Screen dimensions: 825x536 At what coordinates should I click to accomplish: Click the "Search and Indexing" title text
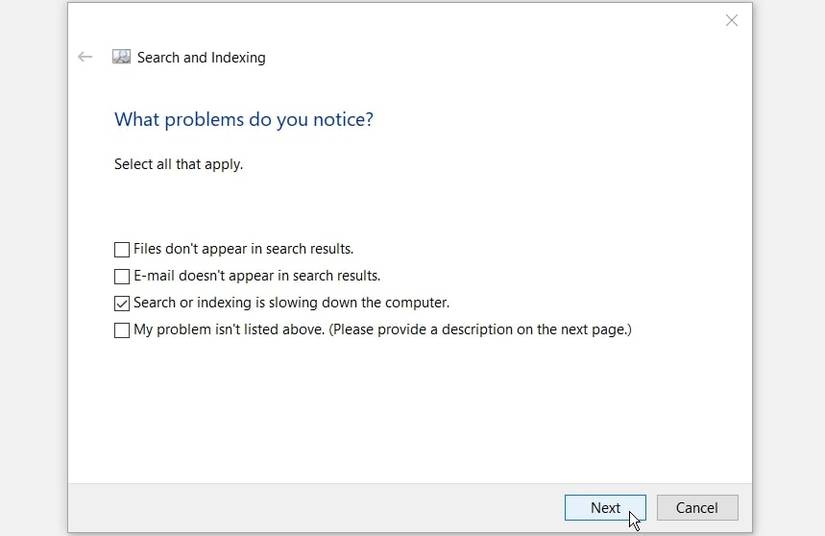[x=201, y=58]
